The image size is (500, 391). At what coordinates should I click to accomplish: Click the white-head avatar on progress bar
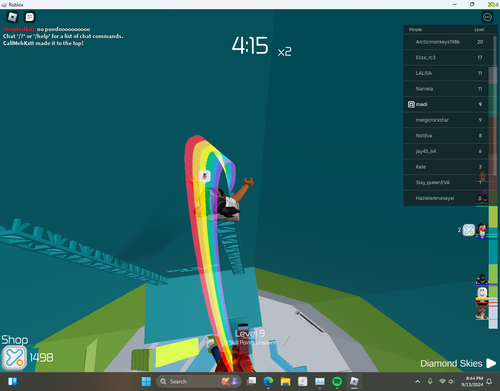pos(482,294)
